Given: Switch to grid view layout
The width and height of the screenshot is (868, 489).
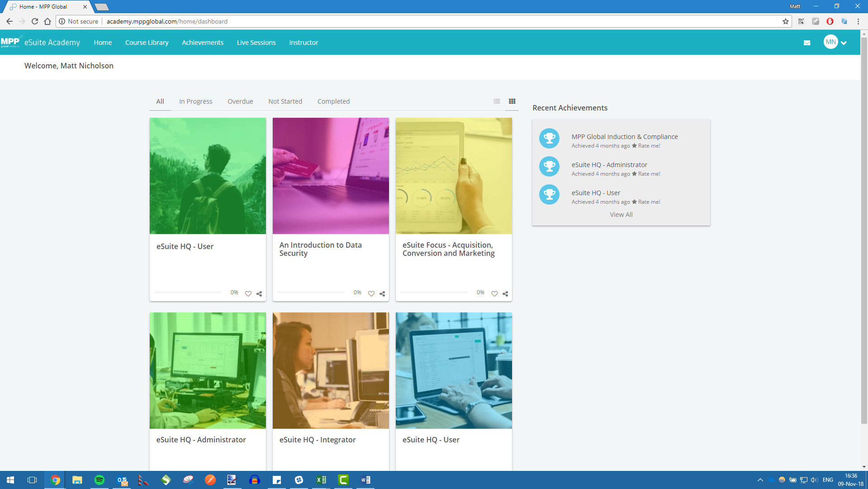Looking at the screenshot, I should click(512, 101).
